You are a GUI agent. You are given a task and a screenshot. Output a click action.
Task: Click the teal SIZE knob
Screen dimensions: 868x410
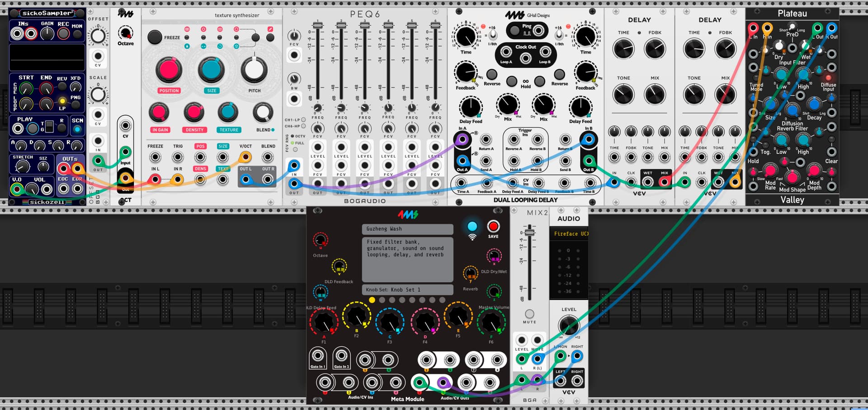[211, 70]
